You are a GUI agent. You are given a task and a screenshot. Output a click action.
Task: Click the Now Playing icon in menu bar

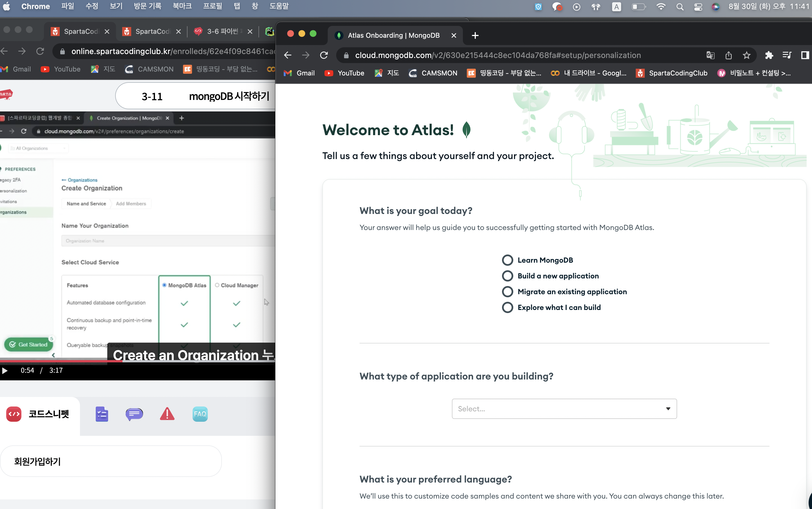click(577, 7)
